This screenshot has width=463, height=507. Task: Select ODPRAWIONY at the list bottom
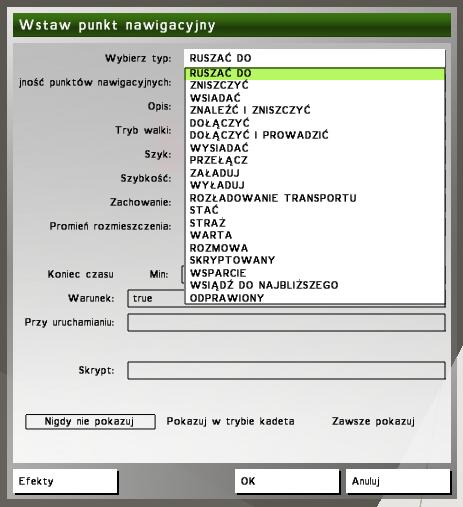point(314,298)
